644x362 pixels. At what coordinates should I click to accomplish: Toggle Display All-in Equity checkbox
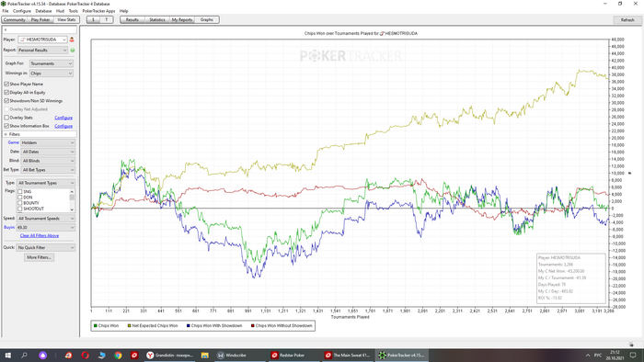pos(6,92)
